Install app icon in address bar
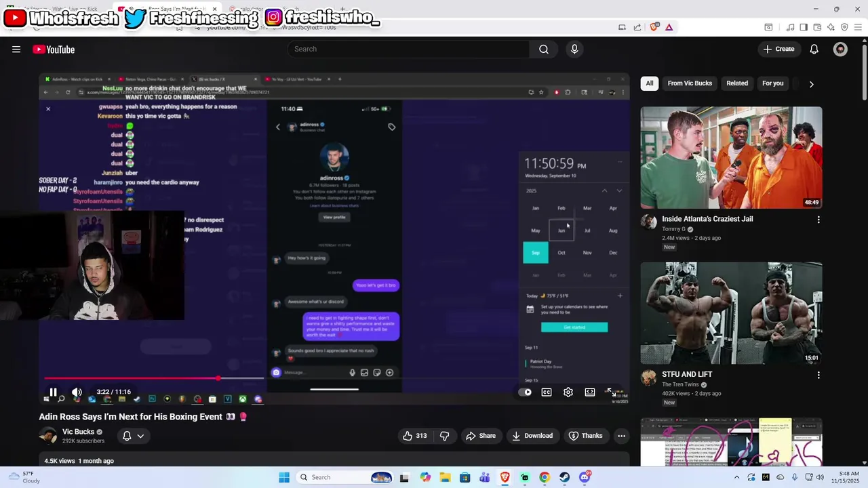Viewport: 868px width, 488px height. point(622,27)
